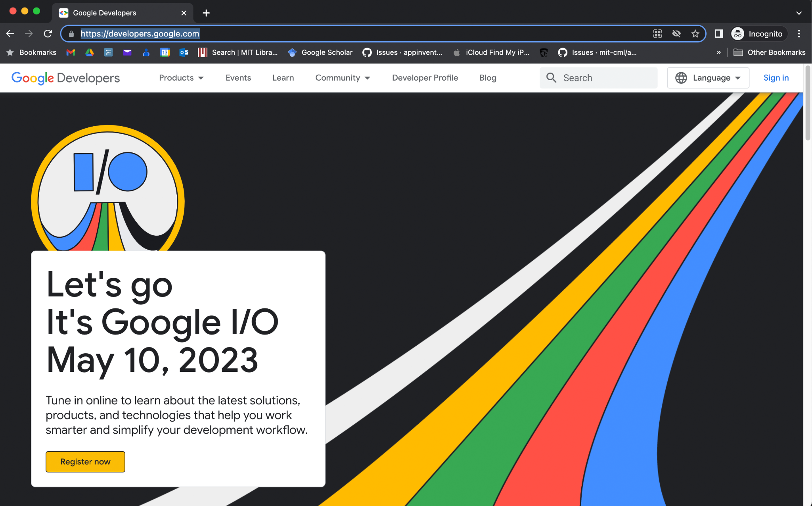Image resolution: width=812 pixels, height=506 pixels.
Task: Open a new tab with plus button
Action: 206,13
